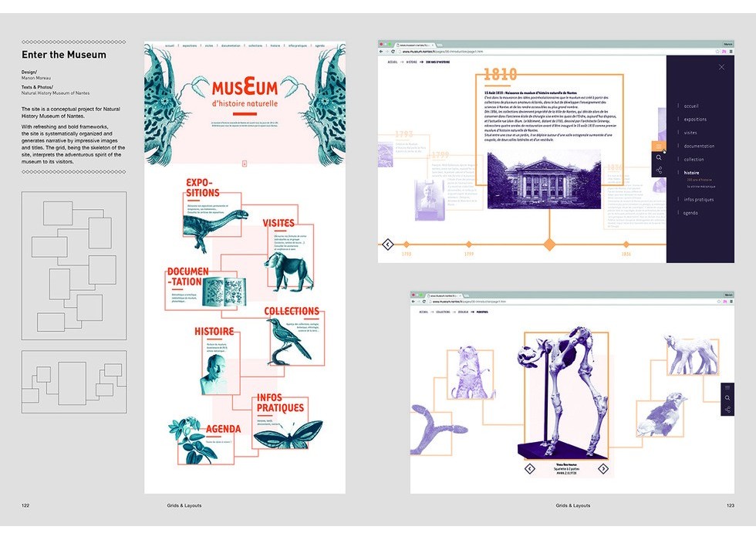Select 'infos pratiques' in dark sidebar menu
Image resolution: width=756 pixels, height=540 pixels.
[x=698, y=200]
